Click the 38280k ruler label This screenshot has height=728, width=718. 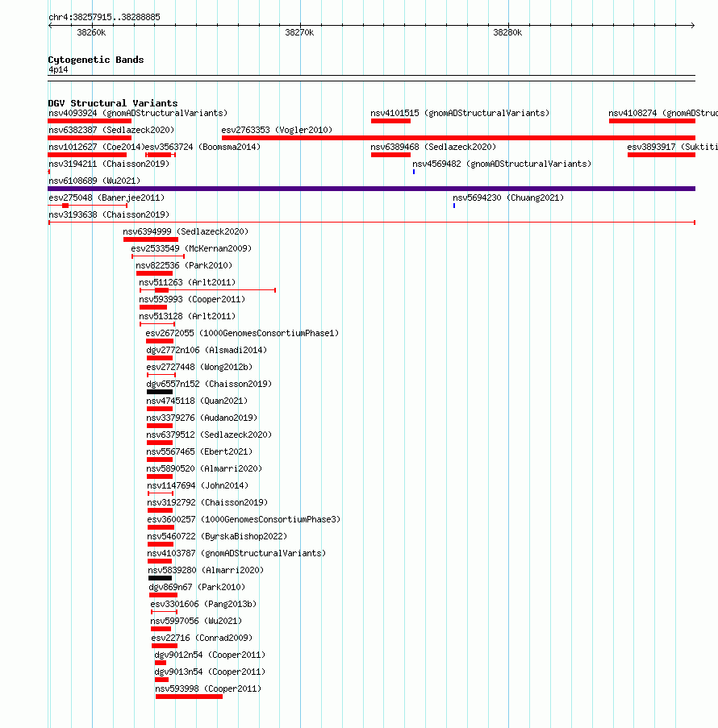click(x=507, y=32)
